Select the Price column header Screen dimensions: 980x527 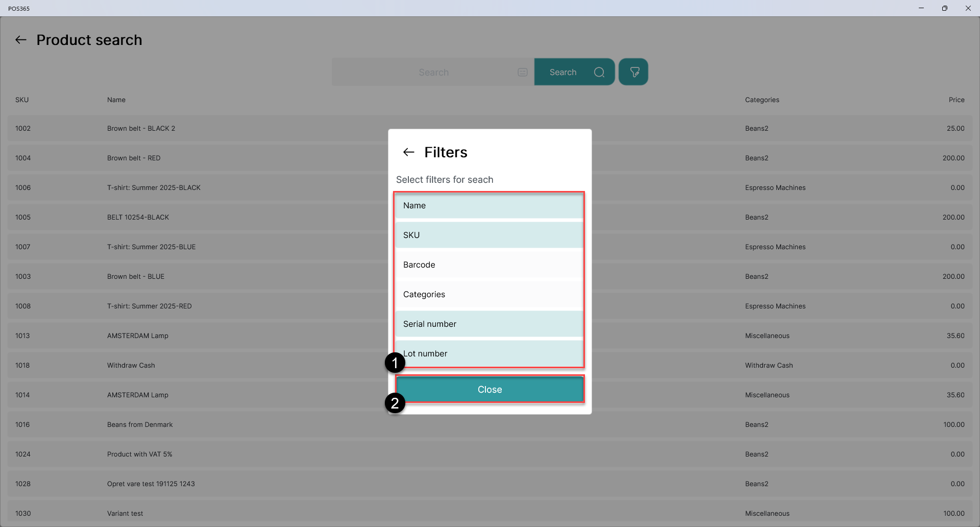[x=957, y=100]
